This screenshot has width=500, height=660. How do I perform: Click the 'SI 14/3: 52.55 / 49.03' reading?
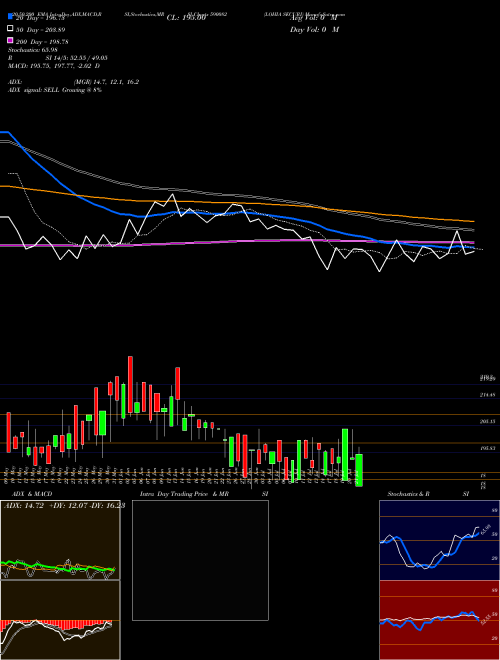(77, 58)
